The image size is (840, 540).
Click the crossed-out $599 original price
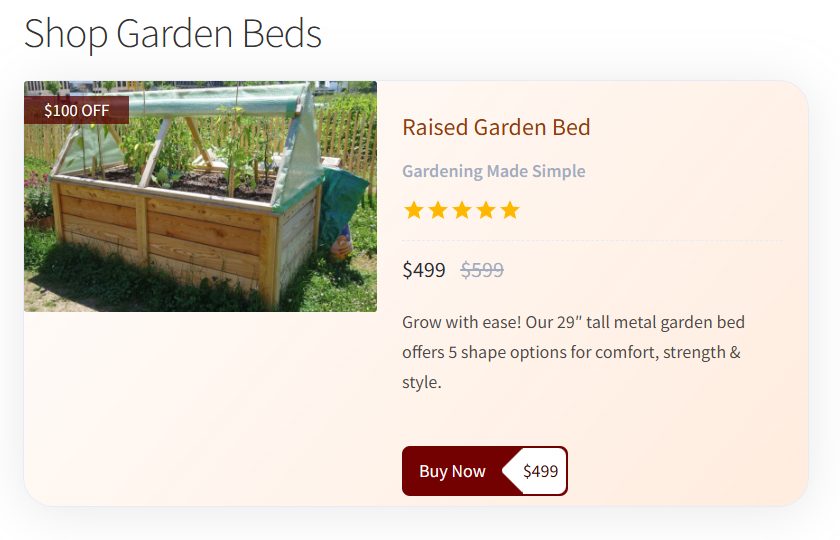click(482, 270)
